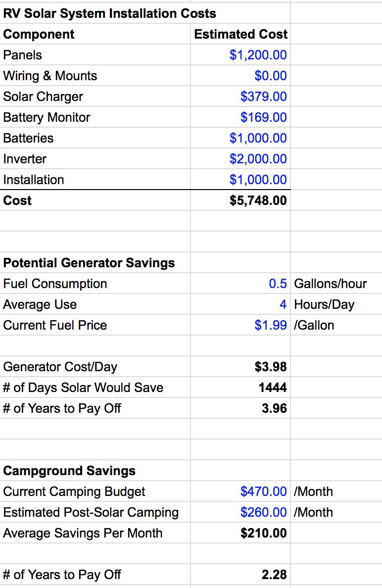Select the Solar Charger $379.00 value
This screenshot has width=382, height=588.
point(263,97)
